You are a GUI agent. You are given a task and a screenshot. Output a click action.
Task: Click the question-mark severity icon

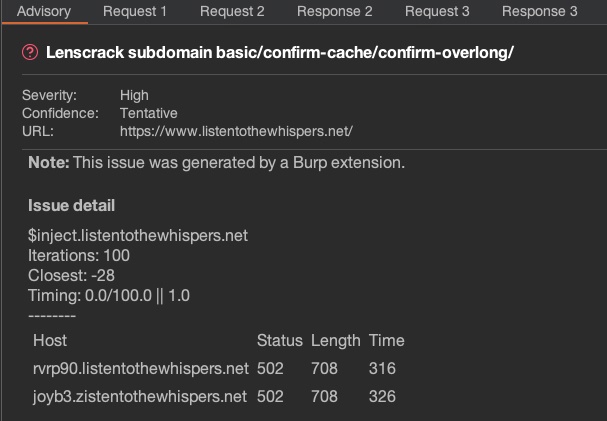point(30,52)
